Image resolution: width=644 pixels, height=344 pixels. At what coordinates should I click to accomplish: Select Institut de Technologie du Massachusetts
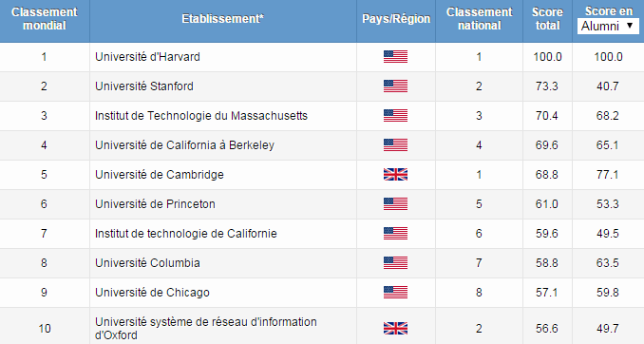201,116
